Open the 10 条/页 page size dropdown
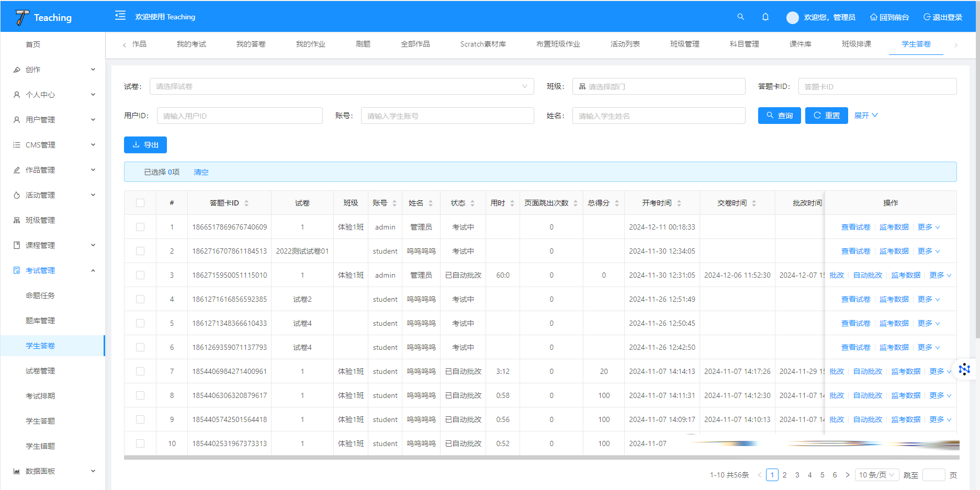Image resolution: width=980 pixels, height=490 pixels. pyautogui.click(x=876, y=475)
